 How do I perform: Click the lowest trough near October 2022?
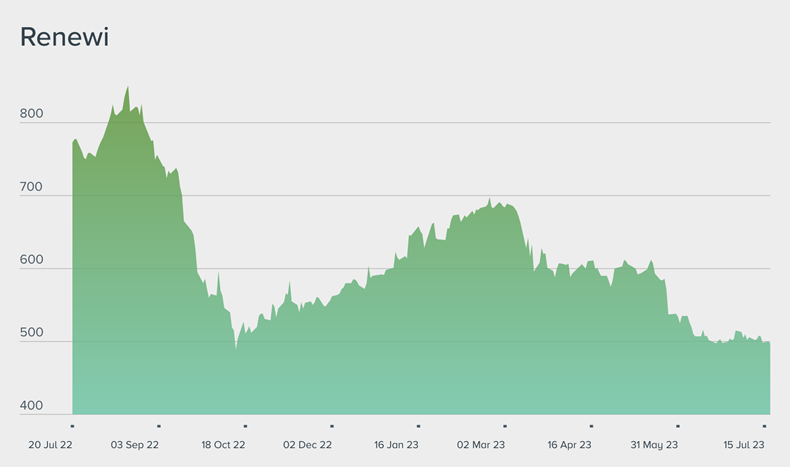pyautogui.click(x=236, y=348)
